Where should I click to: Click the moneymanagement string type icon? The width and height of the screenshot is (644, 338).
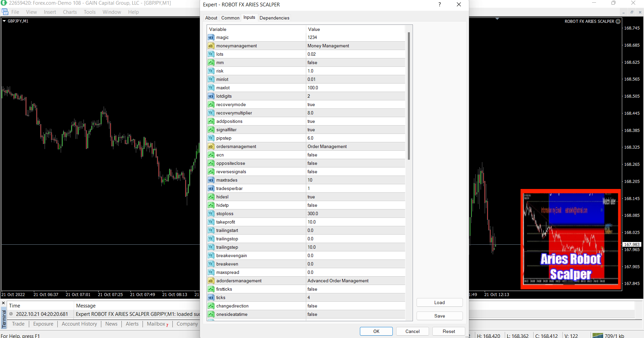tap(211, 46)
